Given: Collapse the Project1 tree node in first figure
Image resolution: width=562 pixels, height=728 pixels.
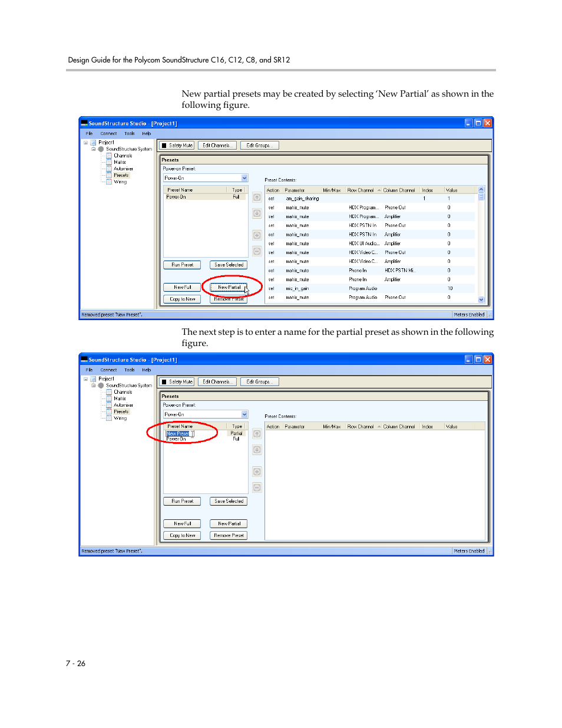Looking at the screenshot, I should [85, 143].
